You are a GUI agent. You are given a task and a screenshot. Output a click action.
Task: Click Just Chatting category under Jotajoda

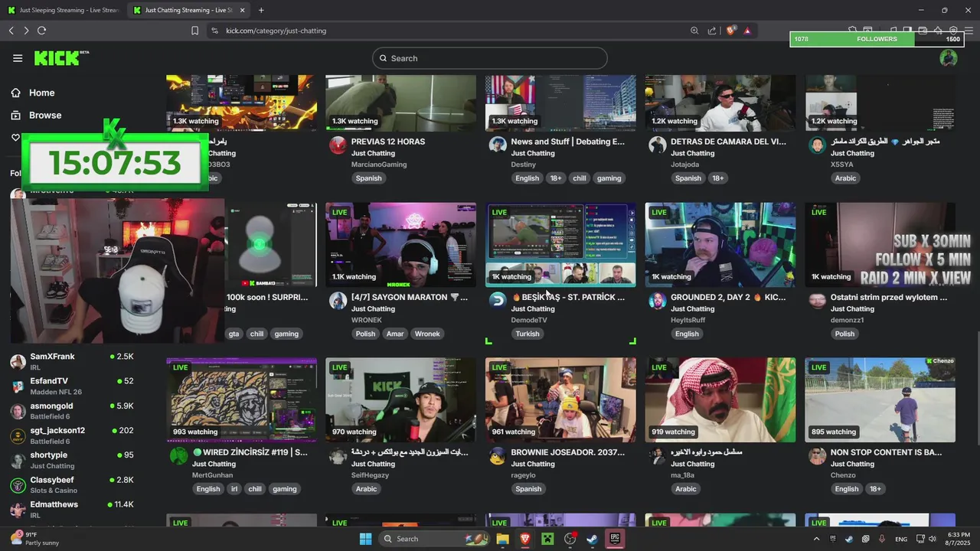pos(692,153)
